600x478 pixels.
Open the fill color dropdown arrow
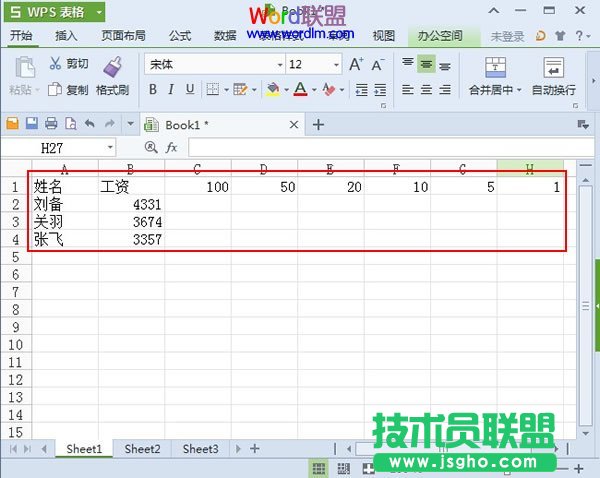point(286,90)
